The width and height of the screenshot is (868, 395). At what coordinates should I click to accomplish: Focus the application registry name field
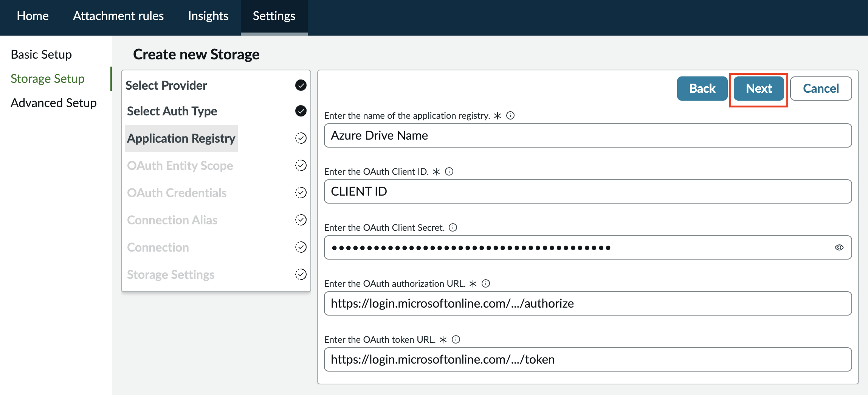[x=588, y=135]
